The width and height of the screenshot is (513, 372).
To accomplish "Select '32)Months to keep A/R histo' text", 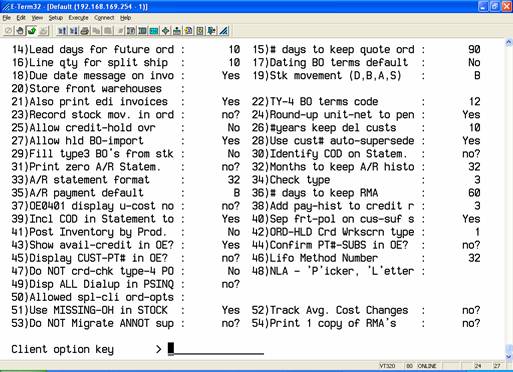I will point(333,166).
